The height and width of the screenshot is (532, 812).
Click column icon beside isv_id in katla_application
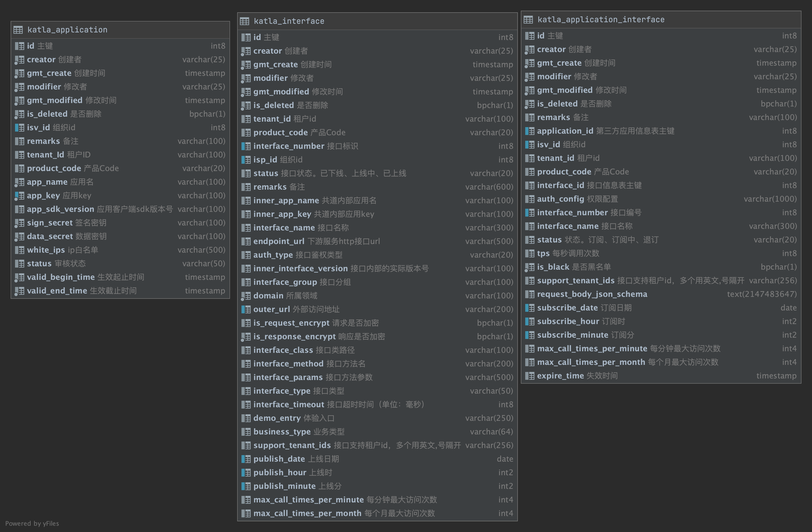click(x=19, y=127)
